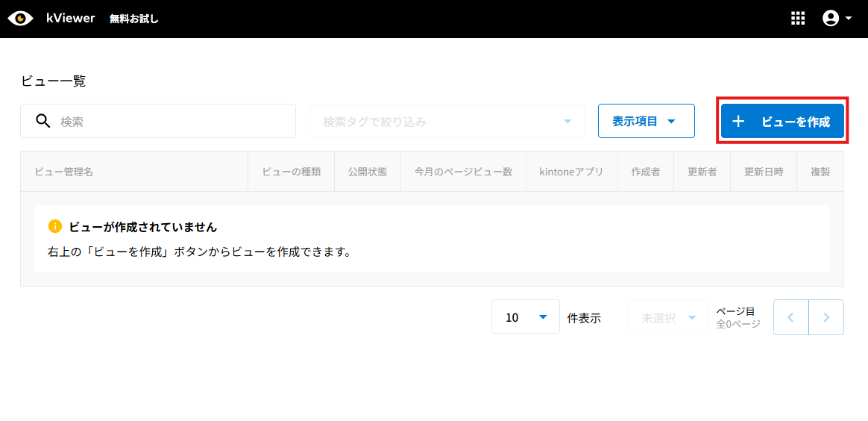Click the search magnifier icon
Viewport: 868px width, 421px height.
(43, 122)
